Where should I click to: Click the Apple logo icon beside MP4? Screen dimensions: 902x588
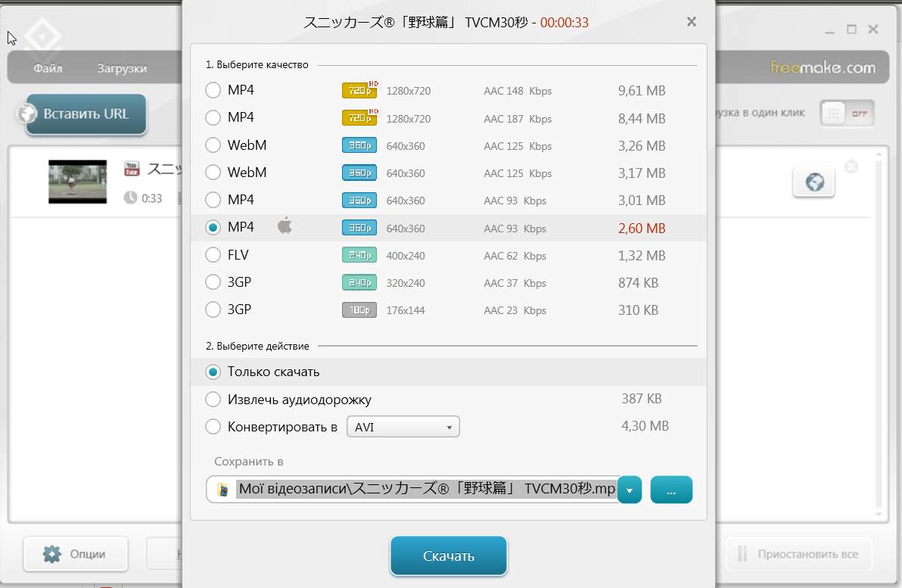click(285, 226)
